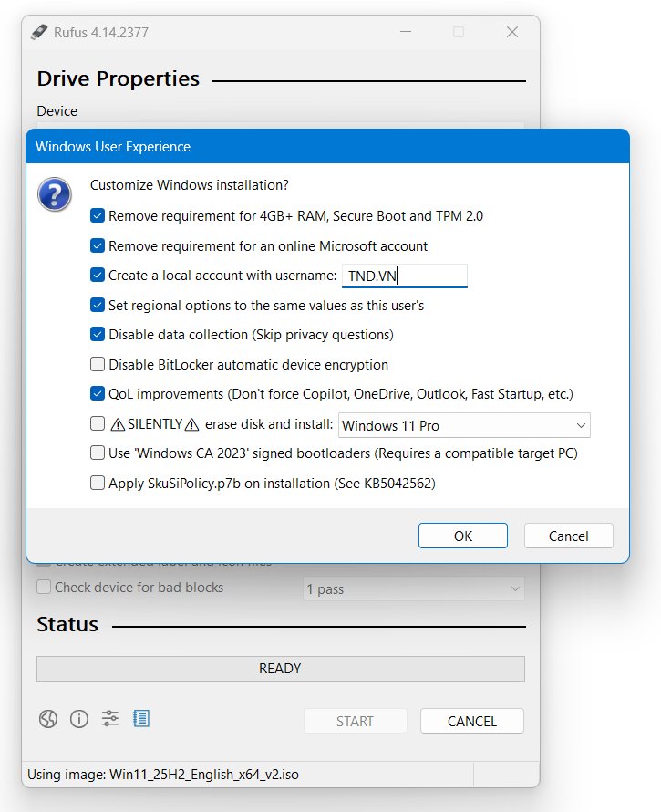This screenshot has width=661, height=812.
Task: Close the Rufus window
Action: [x=512, y=32]
